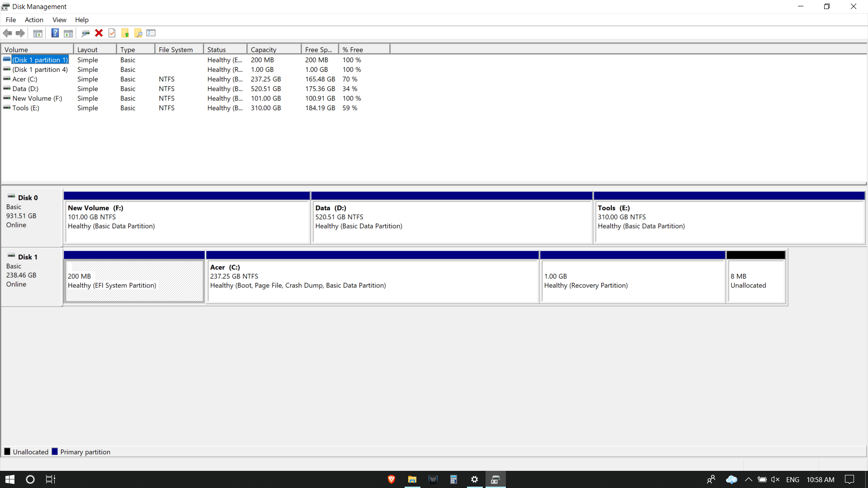This screenshot has height=488, width=868.
Task: Click the folder with green arrow icon
Action: pyautogui.click(x=125, y=33)
